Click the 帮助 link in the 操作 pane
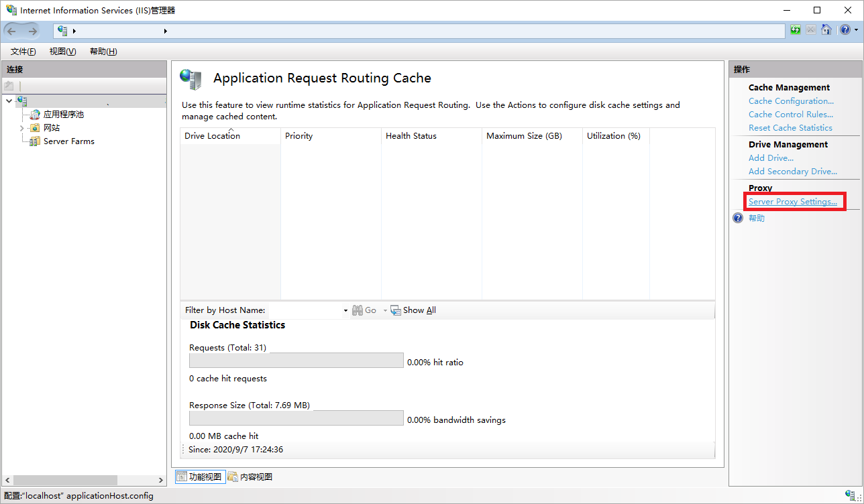 pos(757,218)
